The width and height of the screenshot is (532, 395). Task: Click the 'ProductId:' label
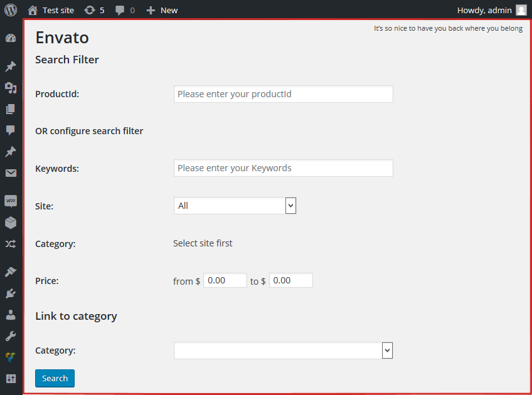tap(57, 94)
